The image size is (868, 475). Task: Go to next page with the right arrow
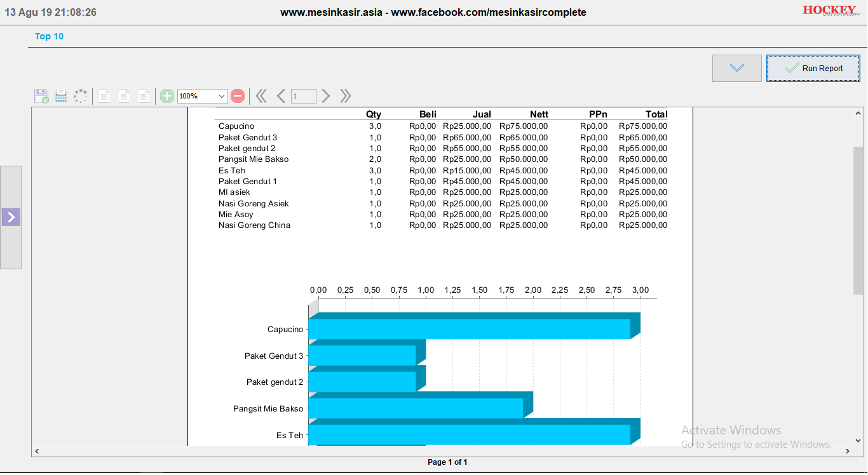click(326, 96)
